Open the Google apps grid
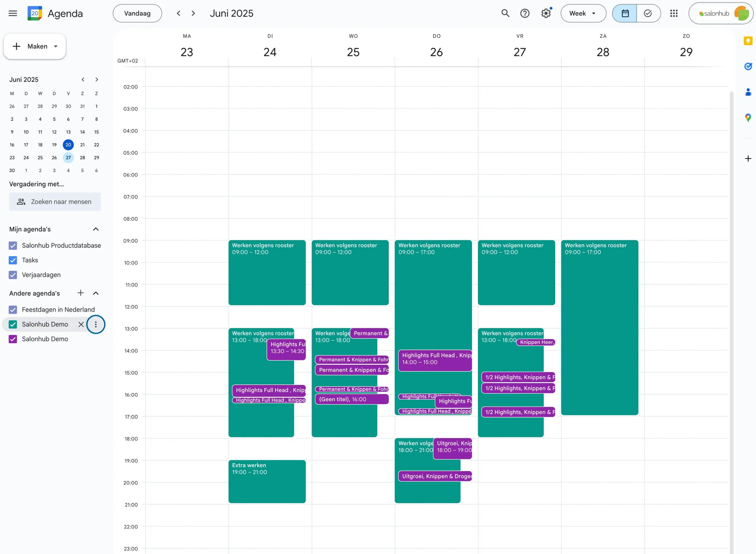 point(674,13)
